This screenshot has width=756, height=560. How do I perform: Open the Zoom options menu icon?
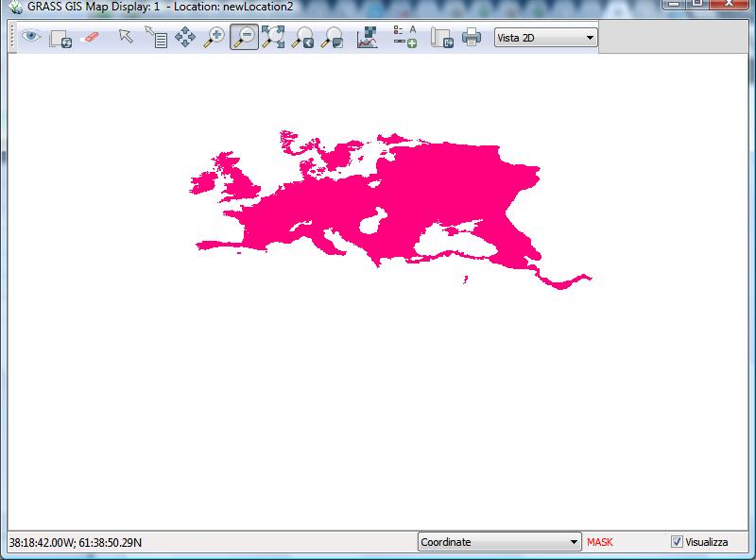(x=333, y=38)
